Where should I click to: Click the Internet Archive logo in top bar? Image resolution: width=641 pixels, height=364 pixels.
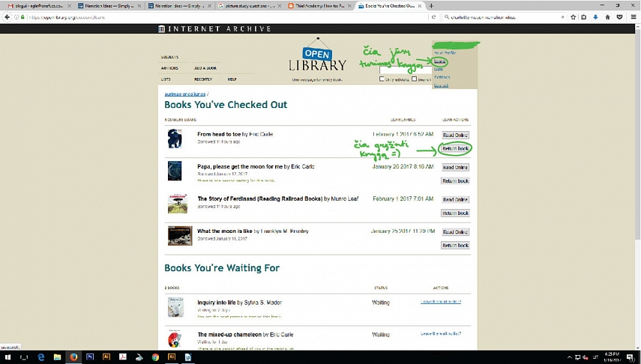[214, 29]
